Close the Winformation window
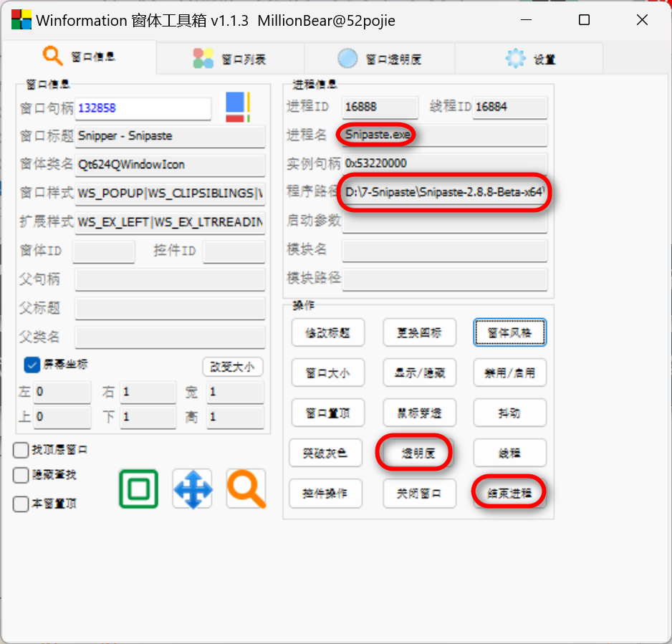The height and width of the screenshot is (644, 672). pos(642,20)
